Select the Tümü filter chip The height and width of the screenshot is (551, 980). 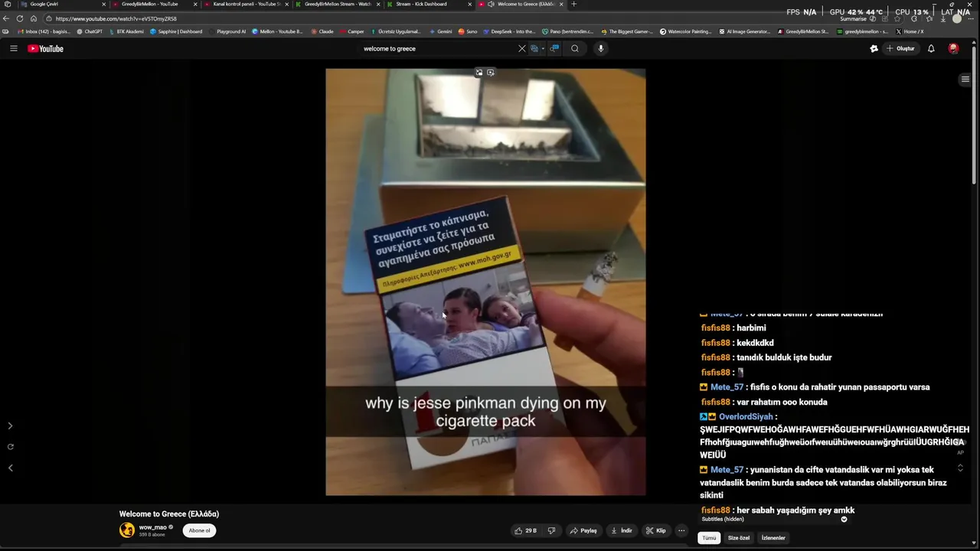coord(710,538)
